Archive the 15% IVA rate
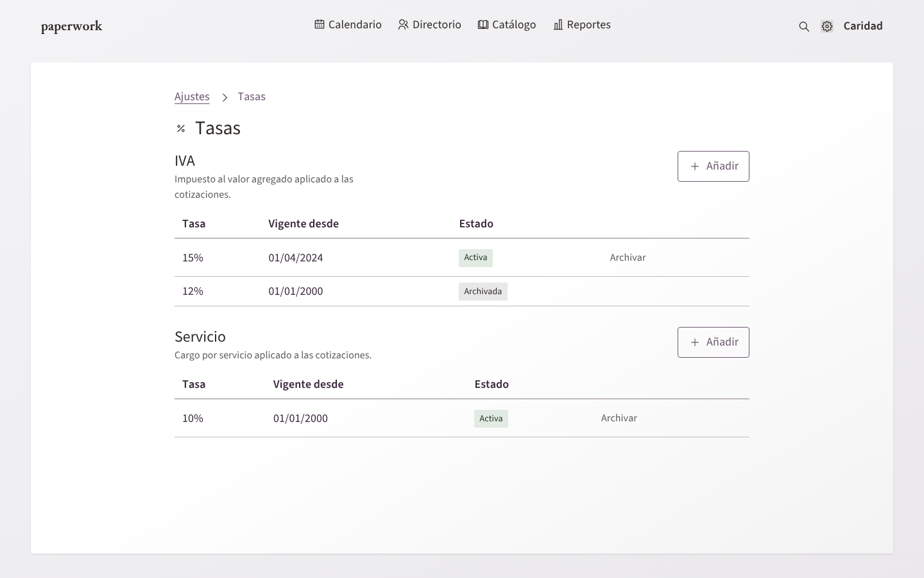This screenshot has width=924, height=578. (628, 258)
